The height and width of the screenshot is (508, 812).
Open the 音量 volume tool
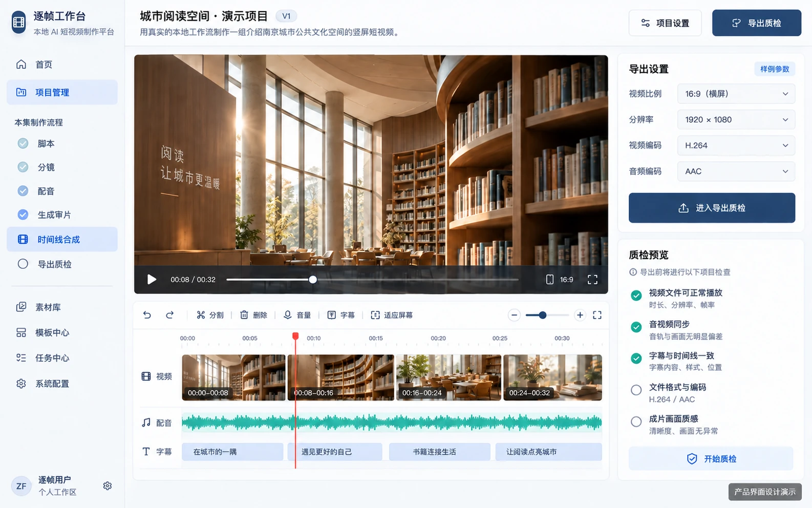pyautogui.click(x=297, y=315)
